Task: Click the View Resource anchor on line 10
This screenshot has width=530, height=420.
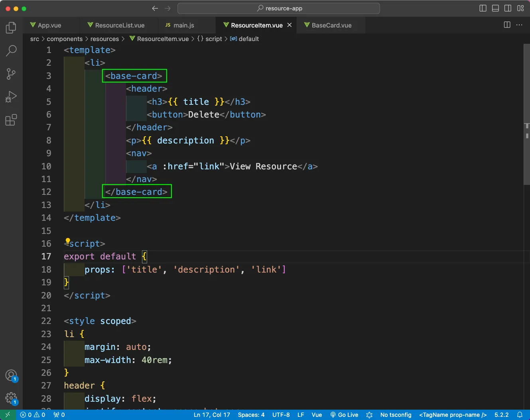Action: pos(232,166)
